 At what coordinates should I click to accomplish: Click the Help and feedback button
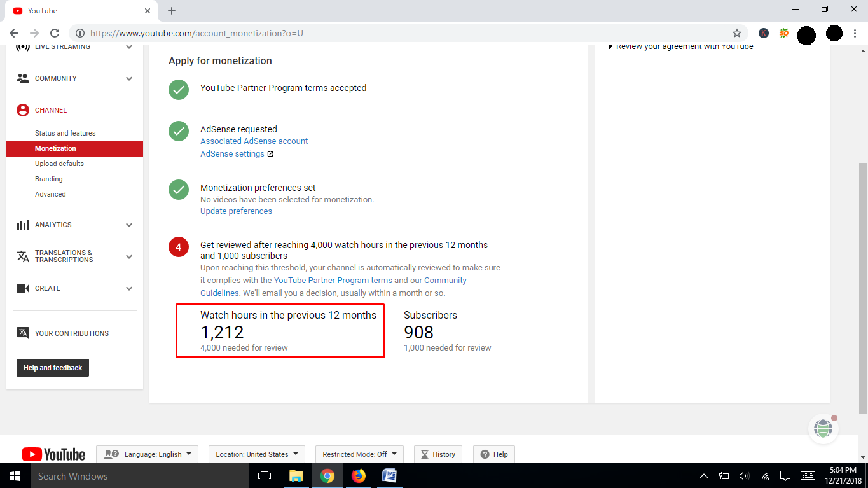[x=53, y=368]
